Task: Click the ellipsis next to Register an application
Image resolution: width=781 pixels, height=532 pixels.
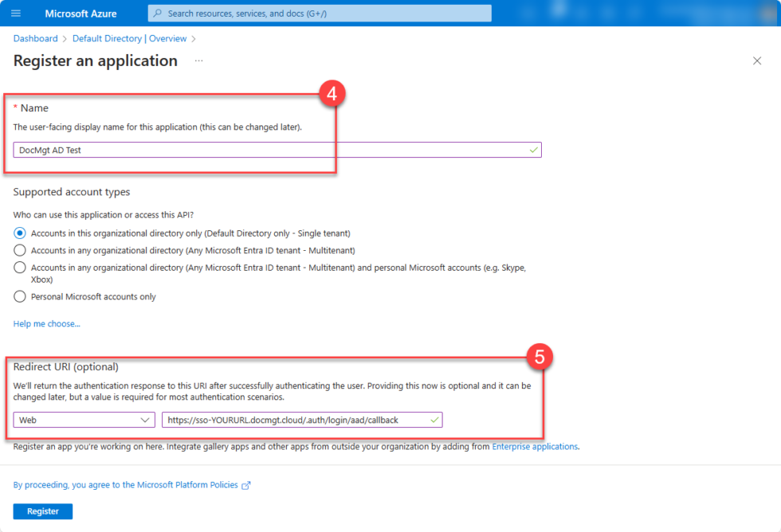Action: (198, 61)
